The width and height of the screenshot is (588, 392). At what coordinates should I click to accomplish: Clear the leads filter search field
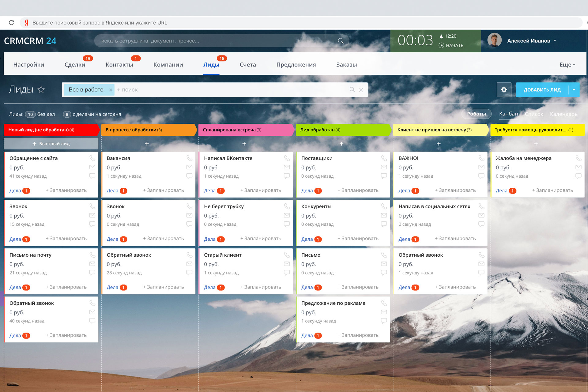(361, 90)
